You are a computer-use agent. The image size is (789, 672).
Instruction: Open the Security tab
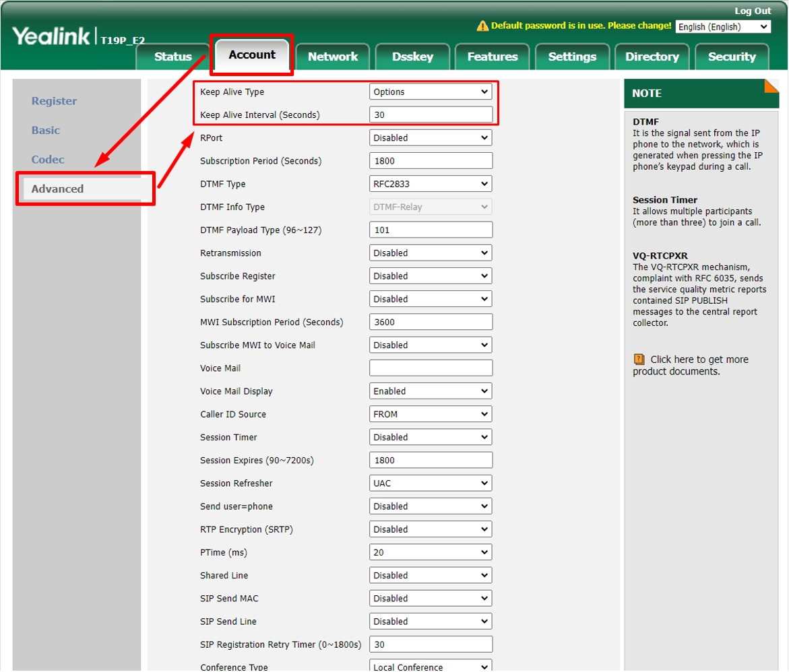tap(731, 57)
